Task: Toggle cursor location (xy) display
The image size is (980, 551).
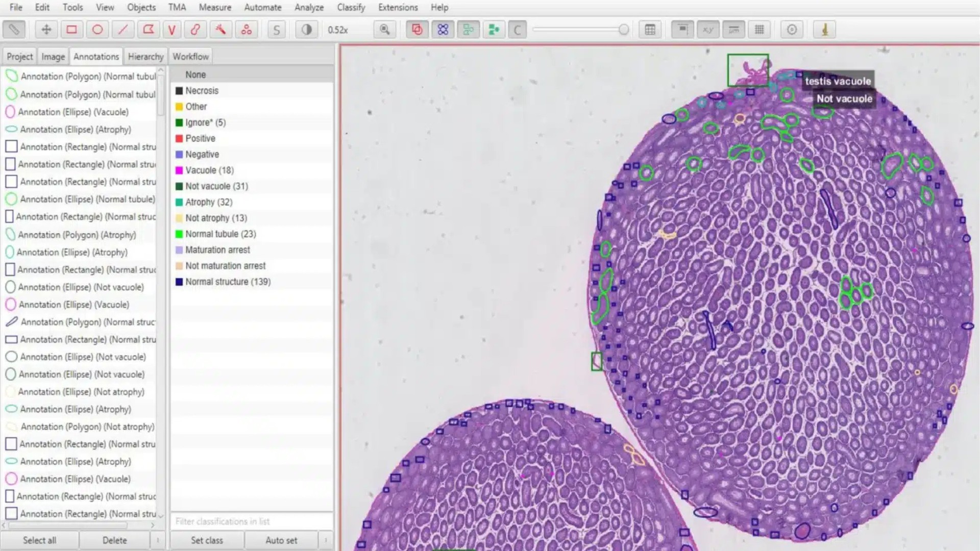Action: coord(708,30)
